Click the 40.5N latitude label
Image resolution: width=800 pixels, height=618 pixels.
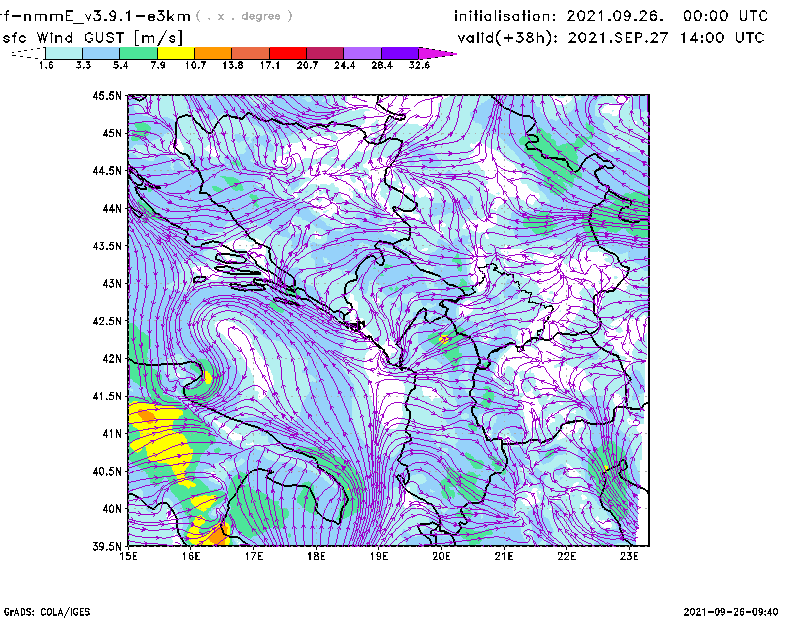pos(107,472)
